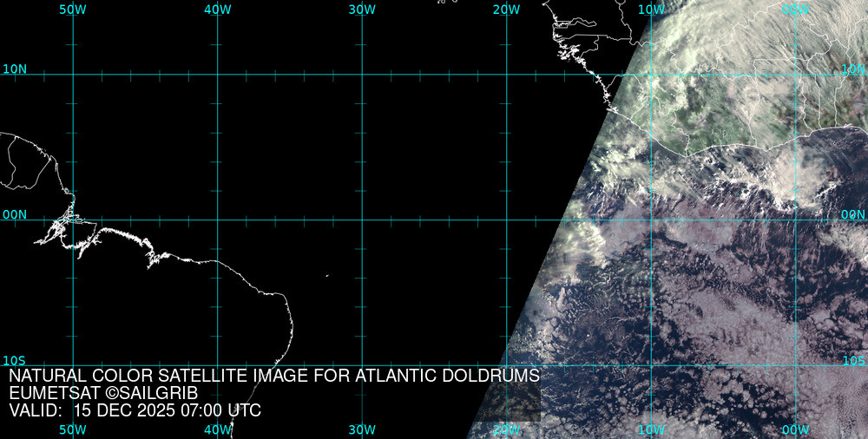Click the 00W longitude label at bottom

[795, 429]
